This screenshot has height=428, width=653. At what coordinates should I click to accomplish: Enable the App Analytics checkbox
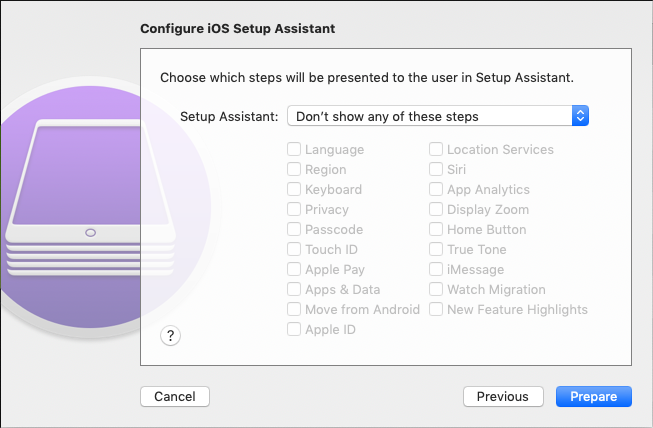[x=437, y=190]
